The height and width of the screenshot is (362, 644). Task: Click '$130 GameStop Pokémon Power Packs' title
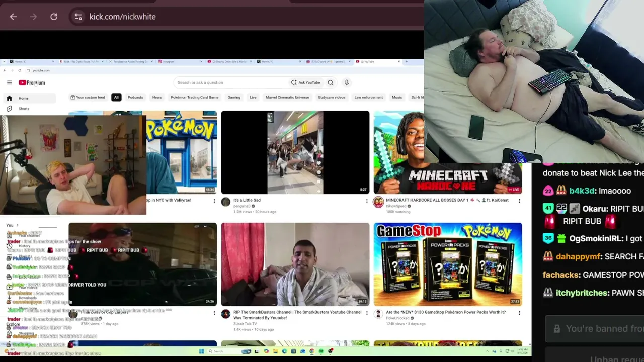(446, 312)
